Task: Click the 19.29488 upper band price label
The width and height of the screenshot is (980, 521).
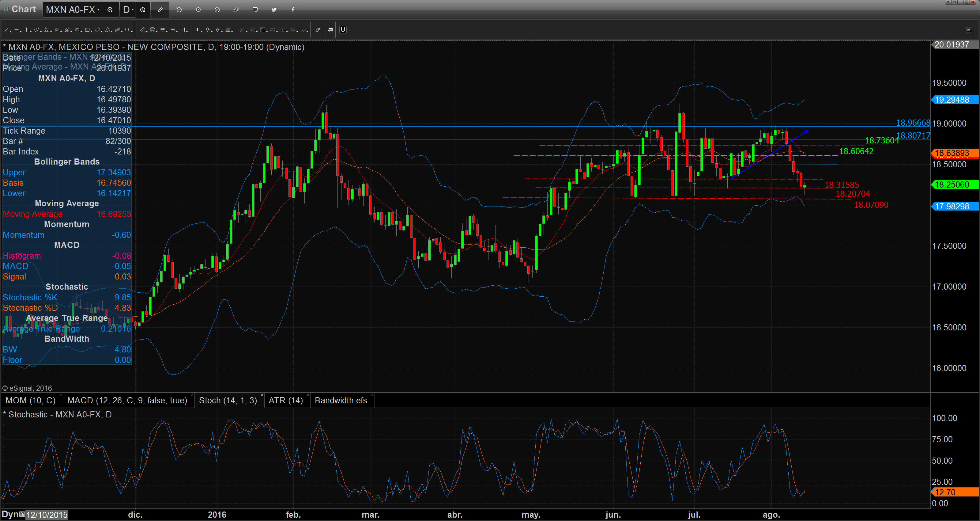Action: coord(955,100)
